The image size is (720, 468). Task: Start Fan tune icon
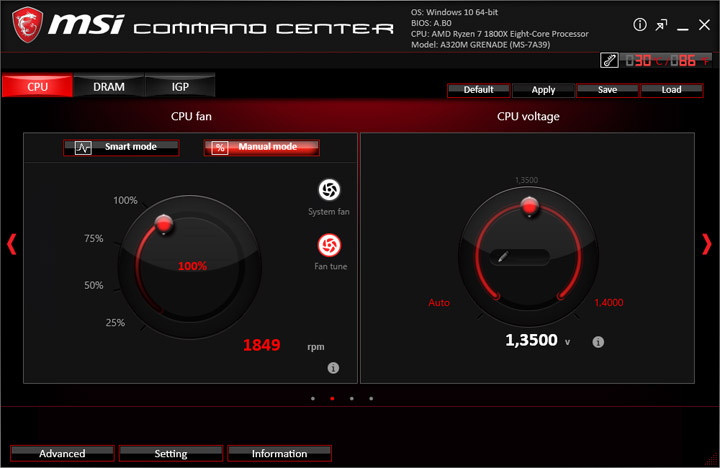point(329,245)
